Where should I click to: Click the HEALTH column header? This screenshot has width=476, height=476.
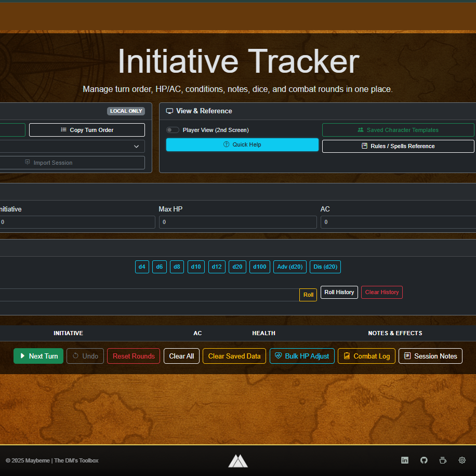coord(264,333)
